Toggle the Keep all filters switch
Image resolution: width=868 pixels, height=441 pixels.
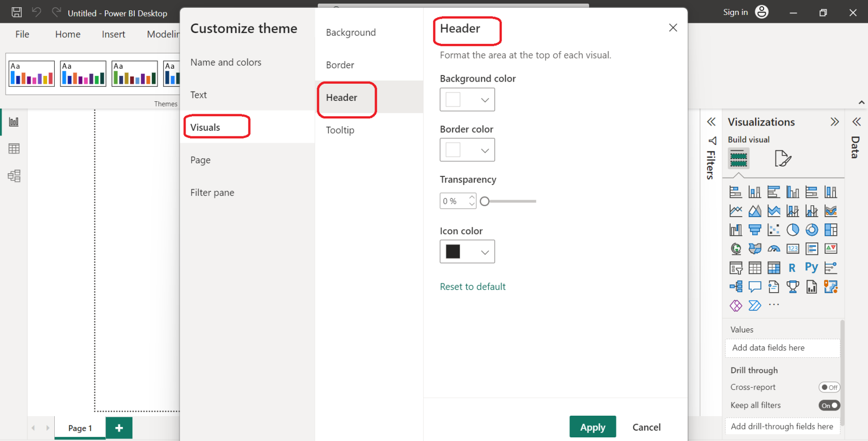[x=829, y=405]
